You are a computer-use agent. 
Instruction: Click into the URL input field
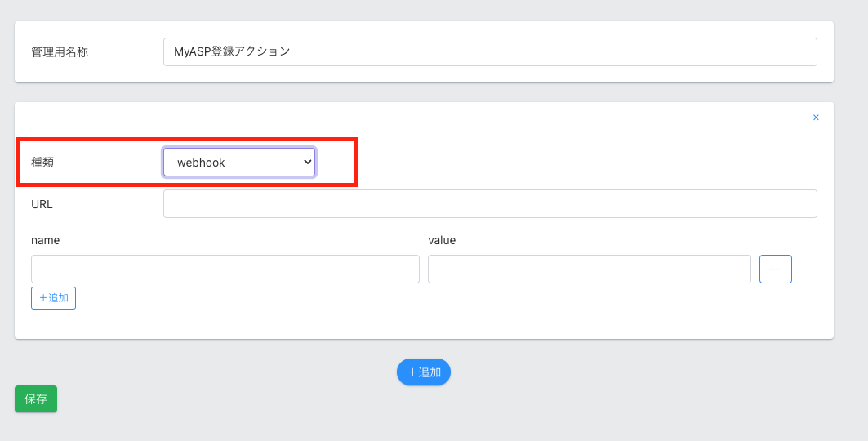tap(490, 204)
